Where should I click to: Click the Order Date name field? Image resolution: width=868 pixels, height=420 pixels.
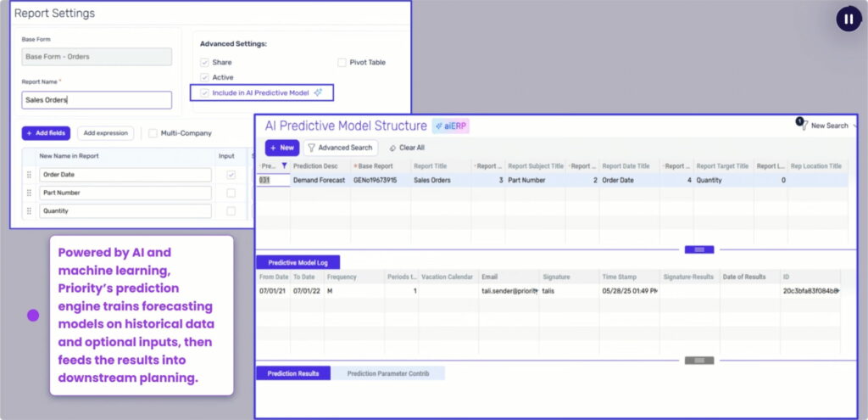click(x=125, y=175)
